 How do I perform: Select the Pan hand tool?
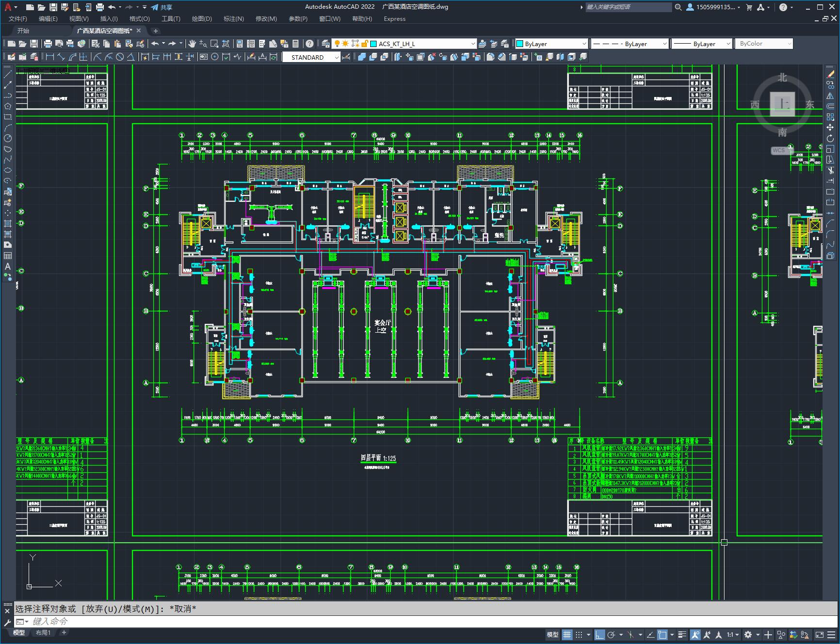pos(192,44)
